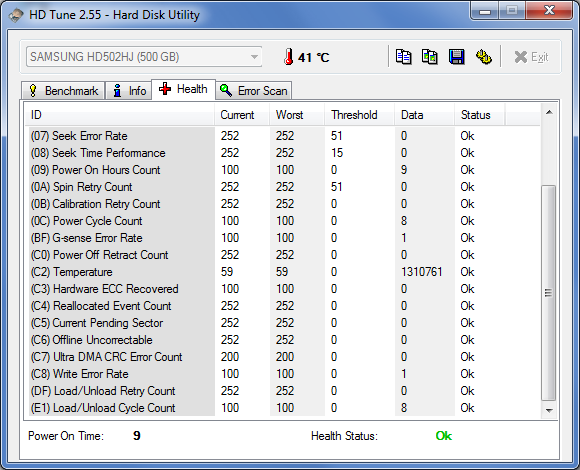580x470 pixels.
Task: Click the Threshold column header
Action: point(360,115)
